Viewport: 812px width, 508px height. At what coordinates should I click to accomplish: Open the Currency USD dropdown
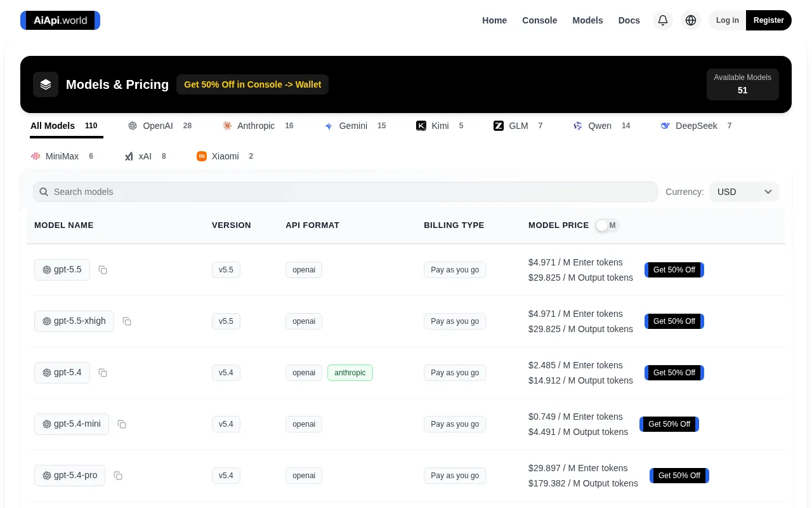pos(744,192)
